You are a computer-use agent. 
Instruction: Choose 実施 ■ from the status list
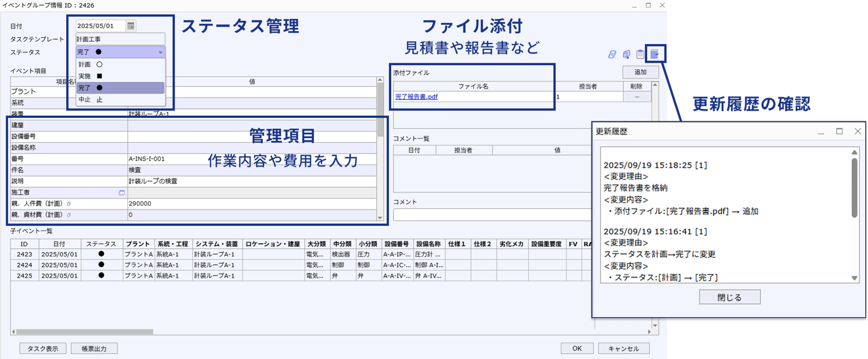point(120,76)
